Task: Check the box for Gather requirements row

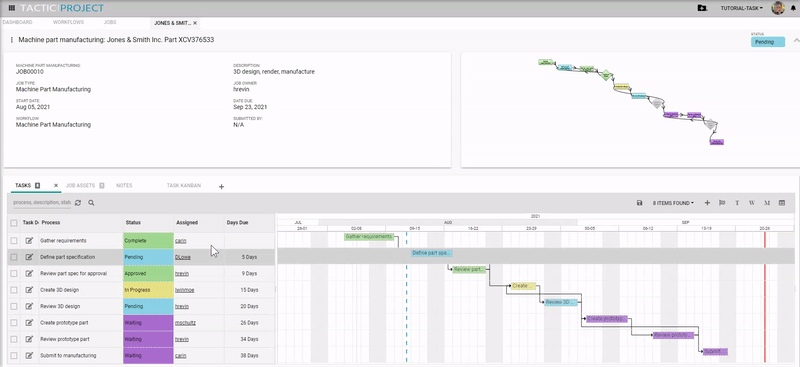Action: pyautogui.click(x=14, y=240)
